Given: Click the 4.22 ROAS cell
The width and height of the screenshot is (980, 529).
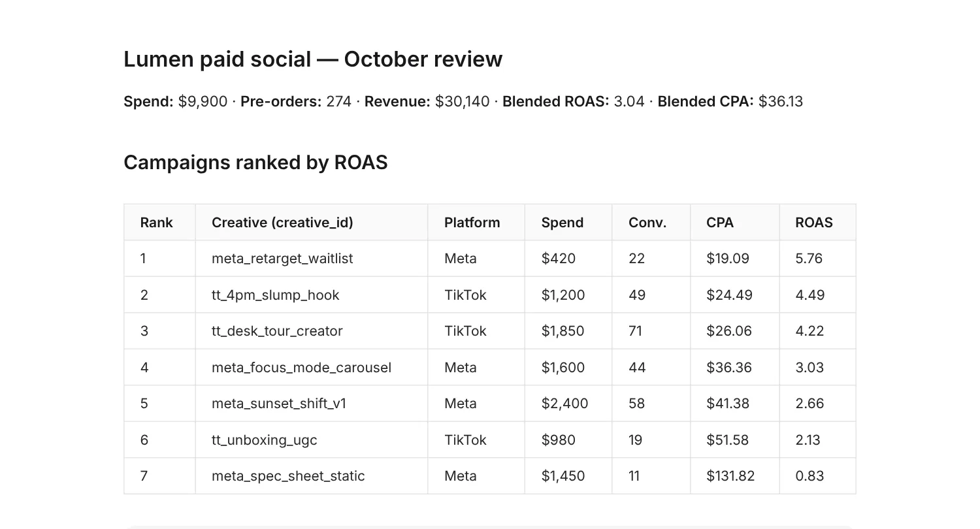Looking at the screenshot, I should (817, 331).
